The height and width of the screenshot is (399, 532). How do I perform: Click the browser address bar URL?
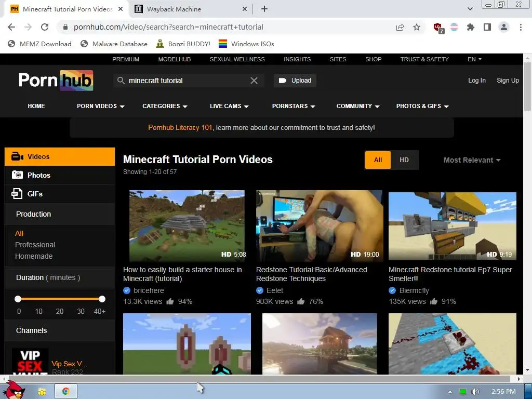pos(168,27)
